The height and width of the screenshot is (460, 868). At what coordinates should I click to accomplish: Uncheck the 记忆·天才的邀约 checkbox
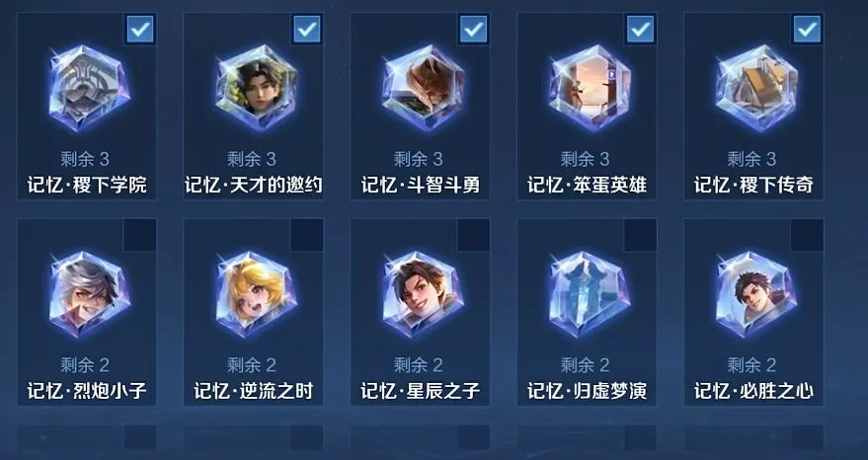pyautogui.click(x=307, y=30)
